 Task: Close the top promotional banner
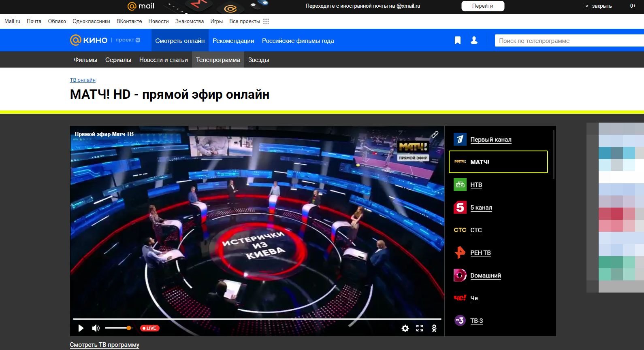[x=599, y=6]
